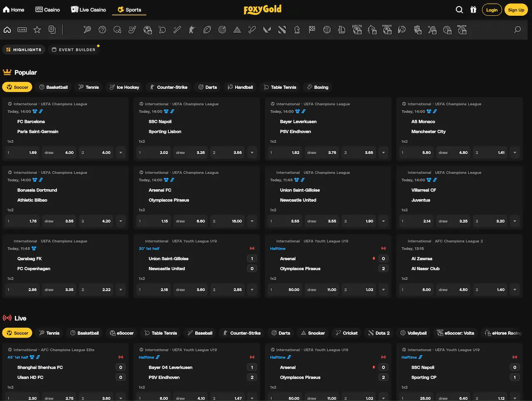Open the Live Casino menu item
The height and width of the screenshot is (401, 532).
pos(88,10)
